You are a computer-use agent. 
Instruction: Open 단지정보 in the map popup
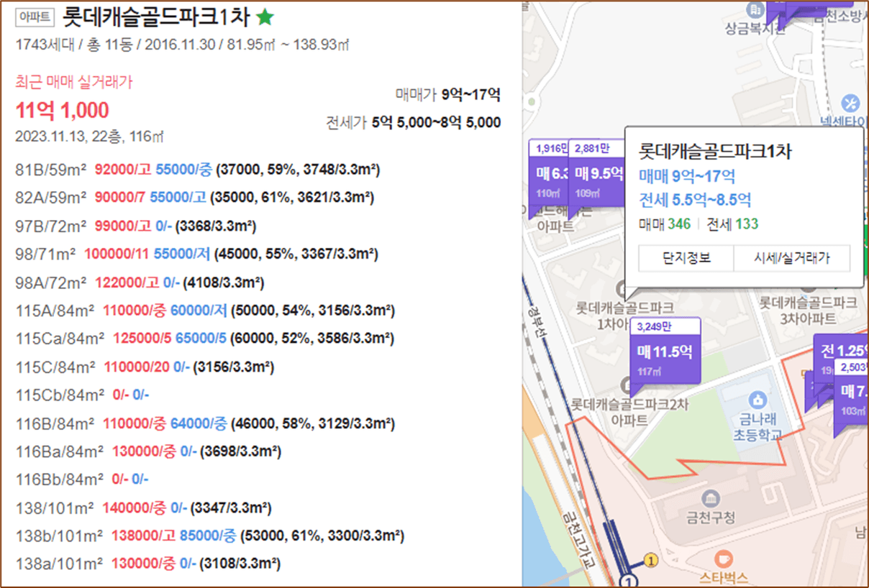click(686, 258)
